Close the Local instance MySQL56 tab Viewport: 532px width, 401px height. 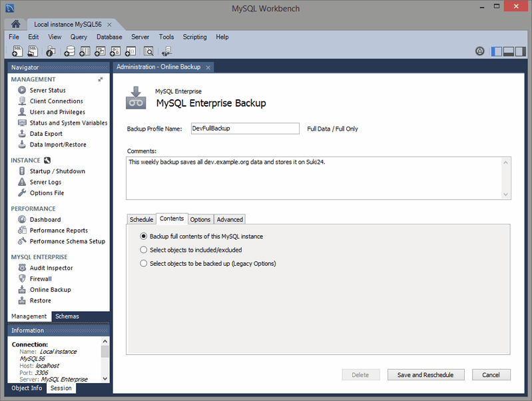(109, 25)
